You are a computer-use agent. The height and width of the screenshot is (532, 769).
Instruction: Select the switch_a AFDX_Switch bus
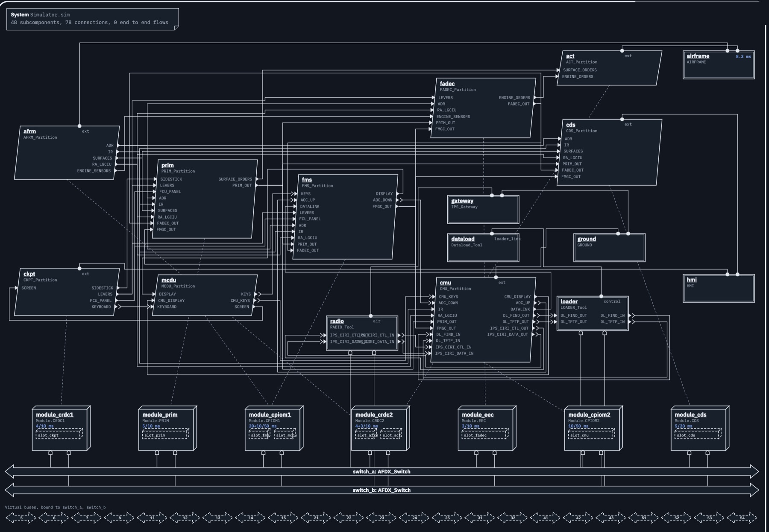pos(382,471)
